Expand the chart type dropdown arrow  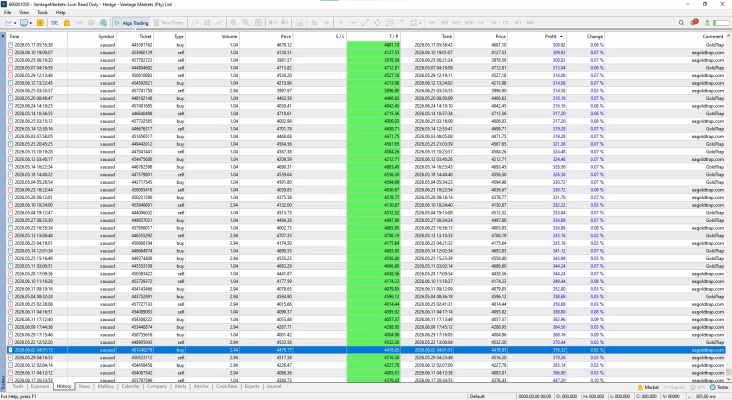point(15,22)
